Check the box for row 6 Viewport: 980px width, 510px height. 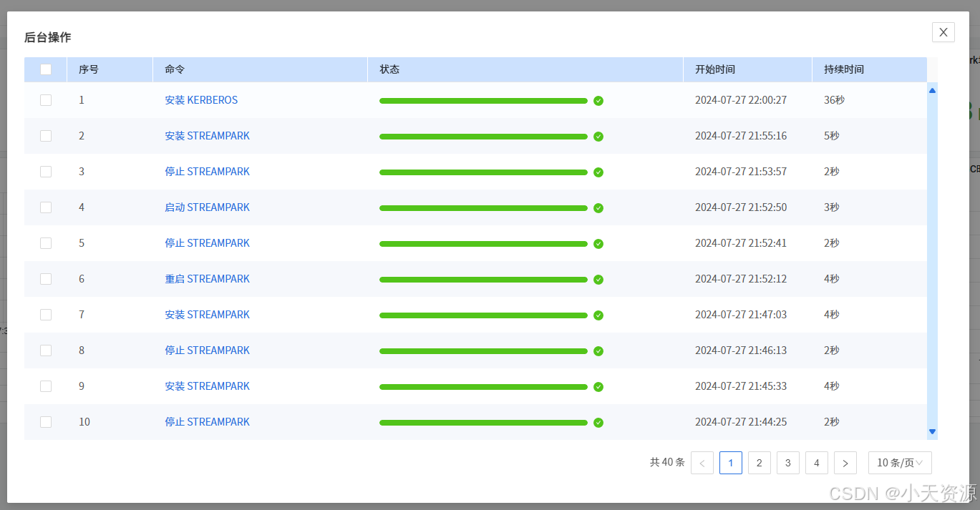tap(46, 279)
